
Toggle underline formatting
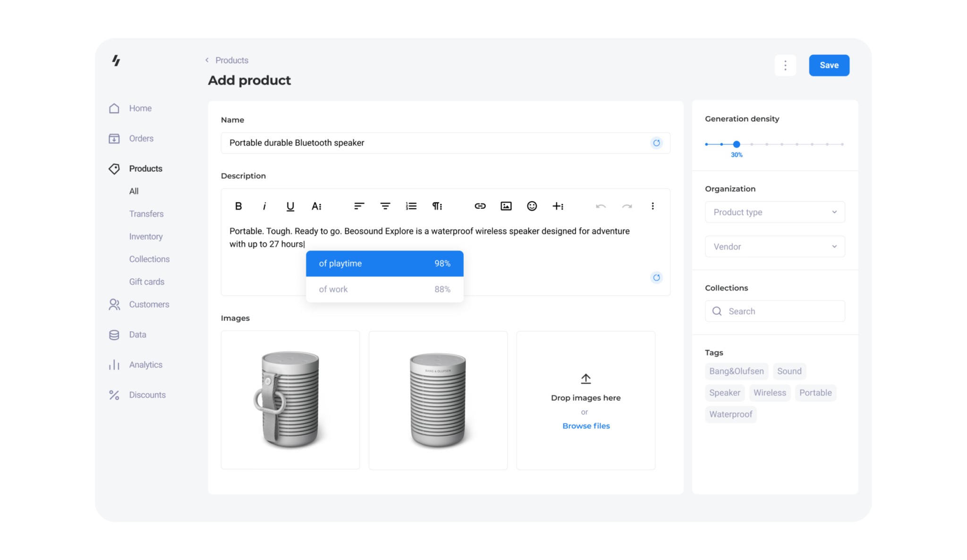(290, 206)
